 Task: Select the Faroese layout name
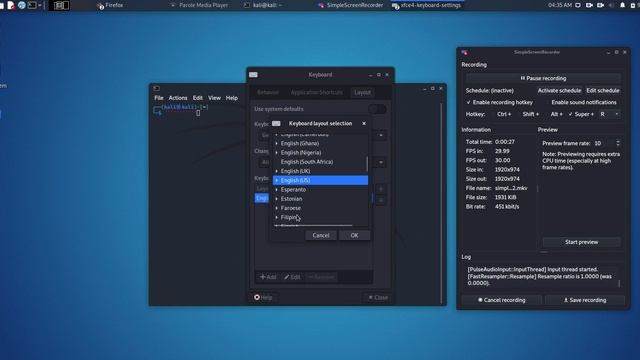(291, 208)
